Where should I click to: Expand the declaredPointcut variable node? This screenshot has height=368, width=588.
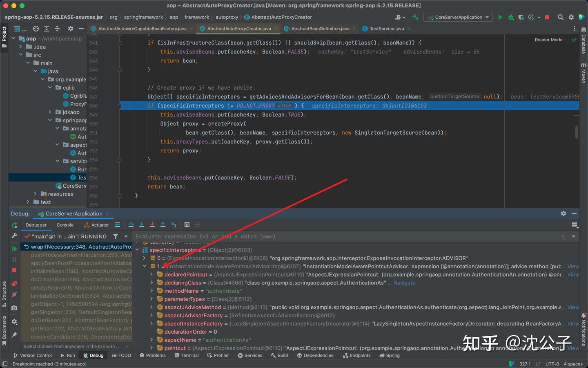pyautogui.click(x=151, y=274)
